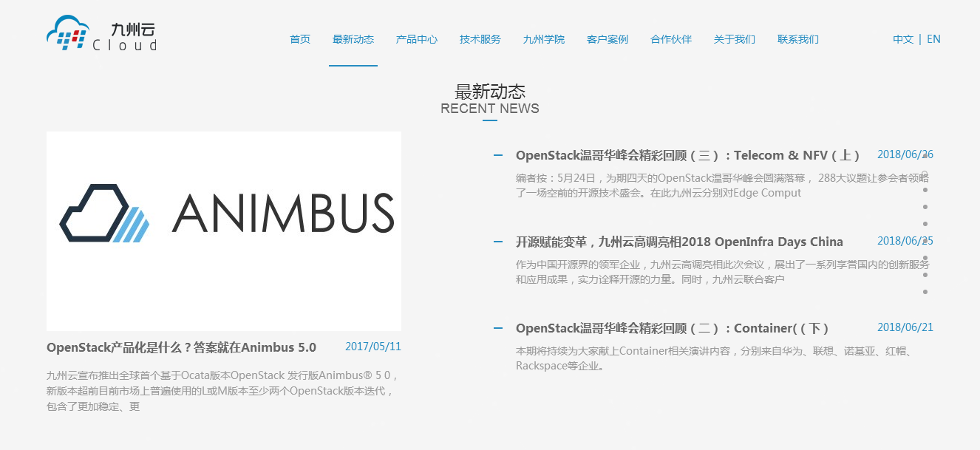Open article 开源赋能变革 2018 OpenInfra Days China
Image resolution: width=980 pixels, height=450 pixels.
(679, 242)
